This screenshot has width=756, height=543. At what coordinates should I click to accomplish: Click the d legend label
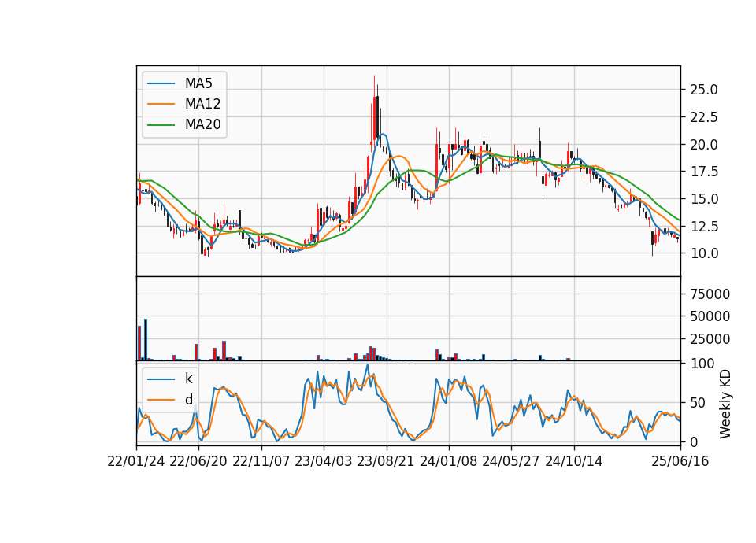[188, 400]
